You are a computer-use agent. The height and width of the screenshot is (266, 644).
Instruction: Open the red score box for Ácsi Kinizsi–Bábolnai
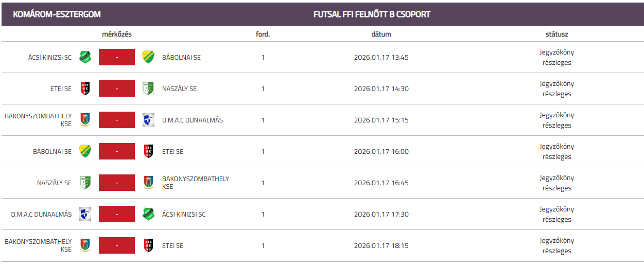tap(117, 57)
